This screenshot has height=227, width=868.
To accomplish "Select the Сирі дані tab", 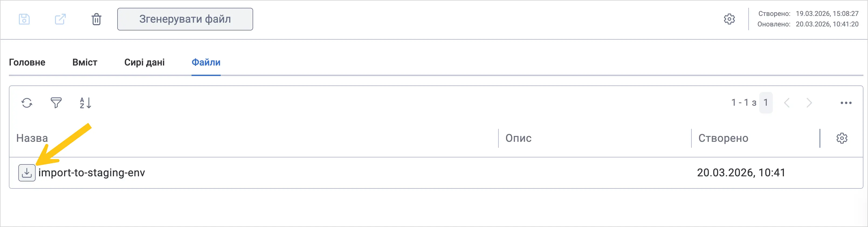I will [x=144, y=62].
